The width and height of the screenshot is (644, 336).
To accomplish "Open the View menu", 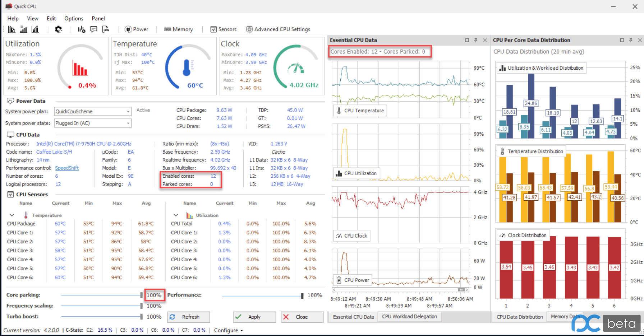I will (x=33, y=18).
